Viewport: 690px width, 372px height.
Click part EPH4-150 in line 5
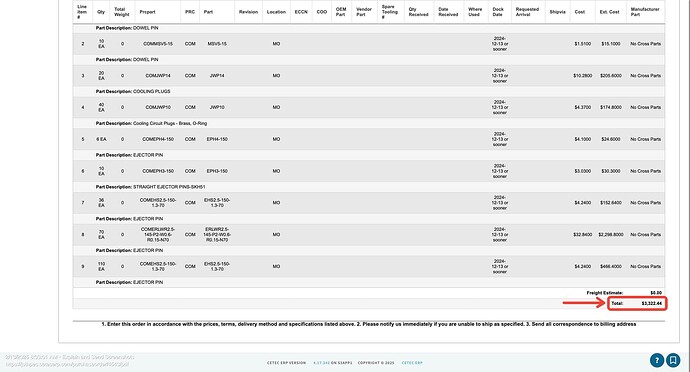[x=217, y=139]
